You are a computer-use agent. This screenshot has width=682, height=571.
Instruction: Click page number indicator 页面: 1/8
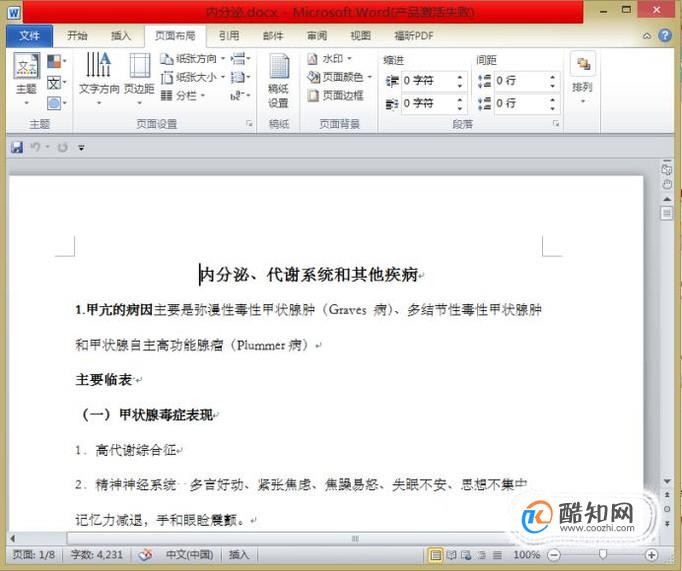(34, 555)
